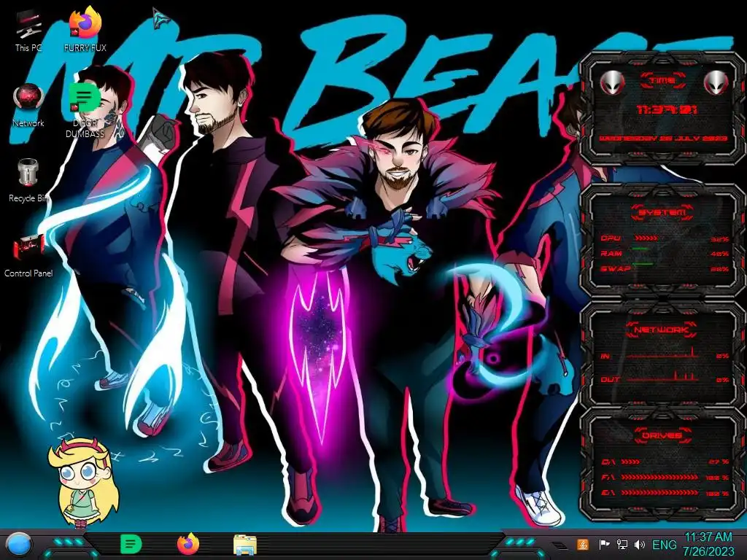This screenshot has width=747, height=560.
Task: Click the SWAP 20% value
Action: [719, 269]
